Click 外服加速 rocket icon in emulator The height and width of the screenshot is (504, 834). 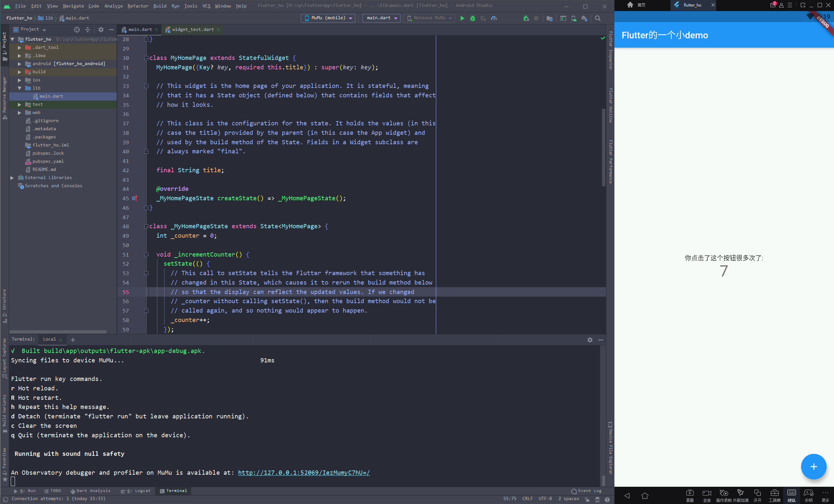point(741,496)
